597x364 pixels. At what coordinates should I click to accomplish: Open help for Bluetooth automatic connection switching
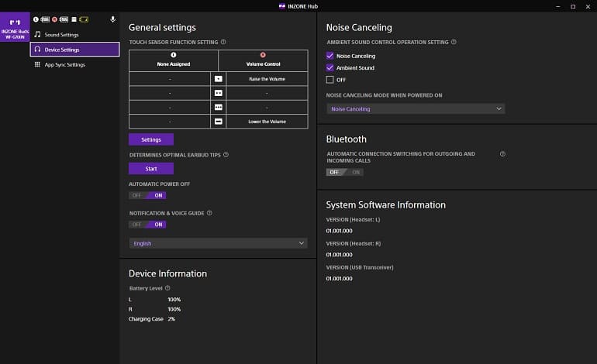coord(502,154)
